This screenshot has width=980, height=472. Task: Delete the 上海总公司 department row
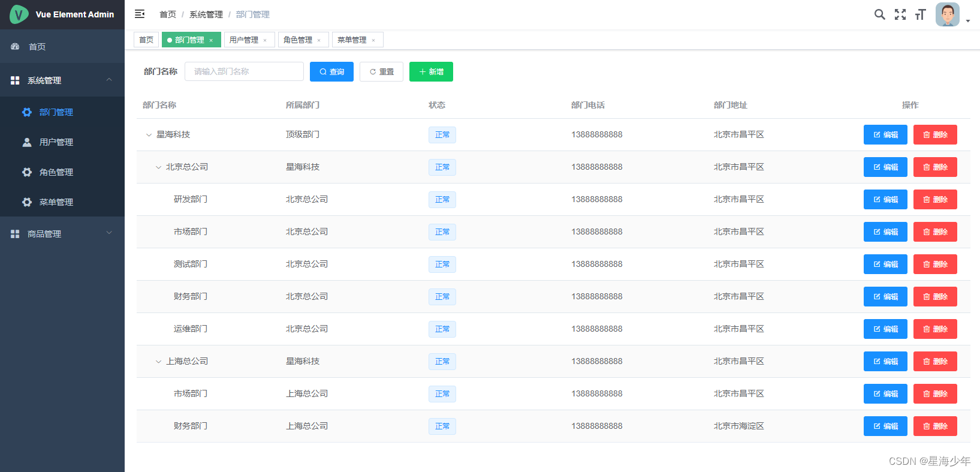point(935,361)
